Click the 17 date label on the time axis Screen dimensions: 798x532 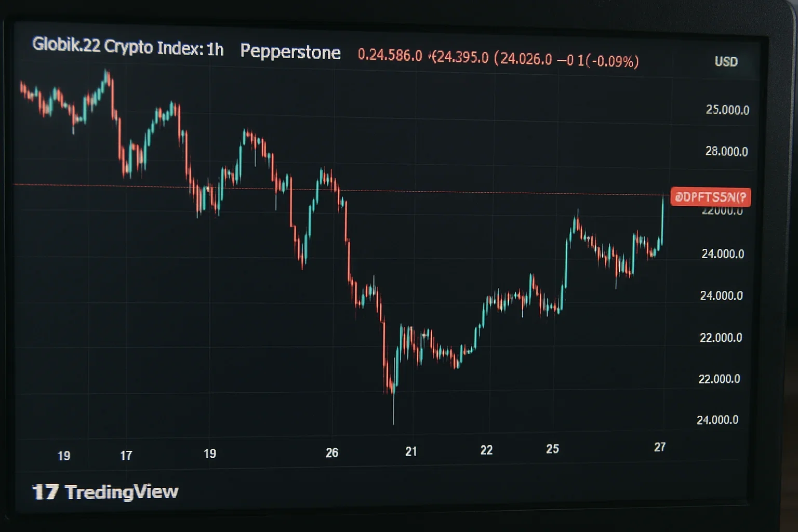[126, 456]
